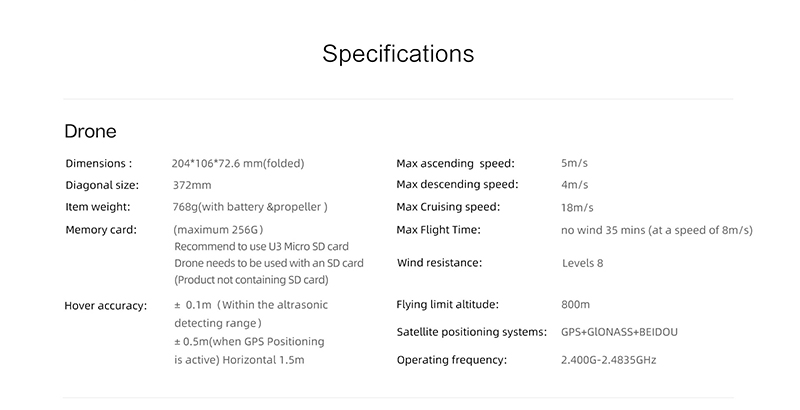Select the GPS Positioning accuracy text
Screen dimensions: 800x410
tap(249, 351)
